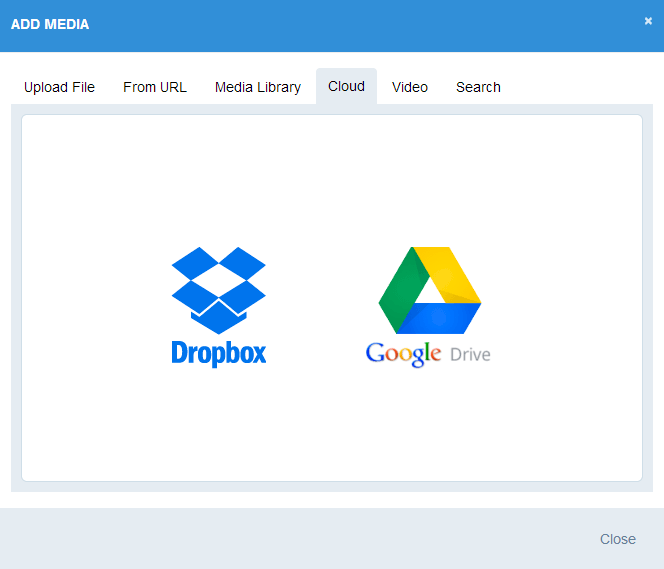This screenshot has height=569, width=664.
Task: Click the ADD MEDIA dialog title
Action: (50, 24)
